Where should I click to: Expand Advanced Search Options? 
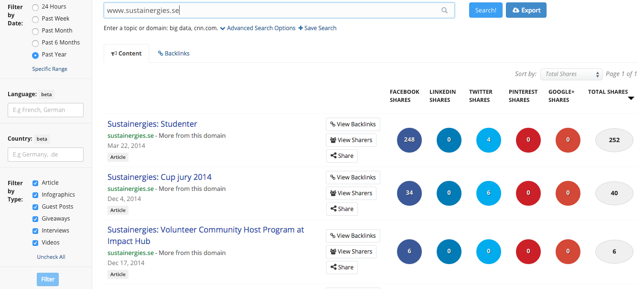[x=258, y=28]
